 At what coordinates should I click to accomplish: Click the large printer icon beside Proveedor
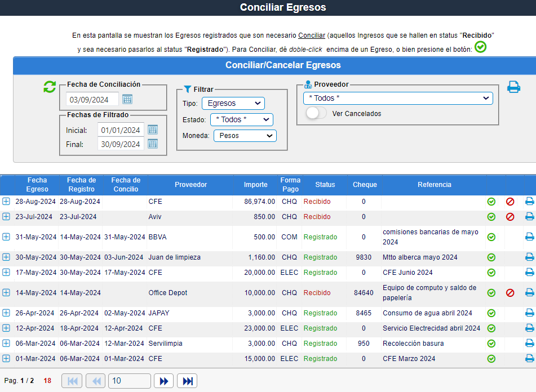click(x=513, y=87)
